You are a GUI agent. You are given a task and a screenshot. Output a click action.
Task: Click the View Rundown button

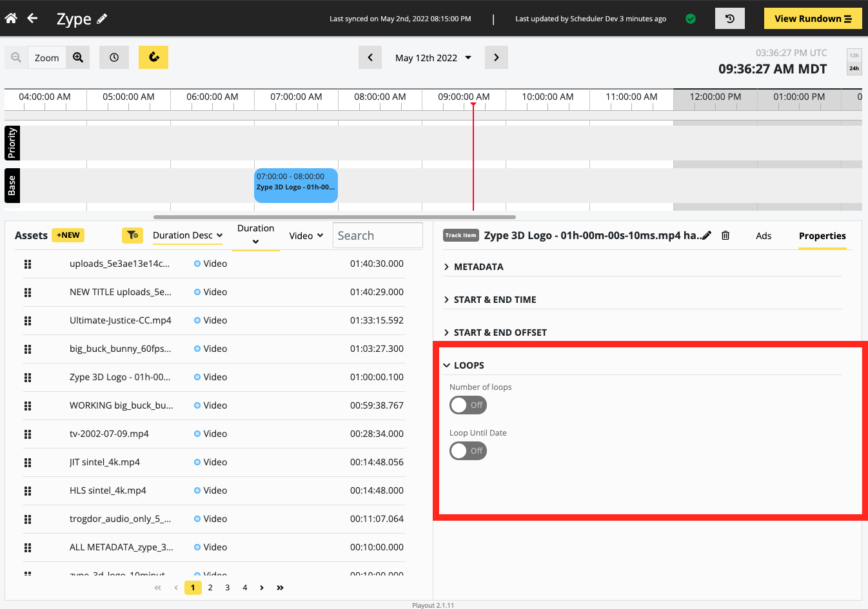coord(813,19)
